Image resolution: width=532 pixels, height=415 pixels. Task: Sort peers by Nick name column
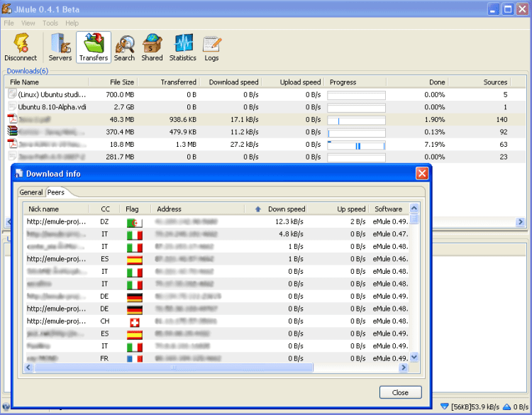[56, 209]
